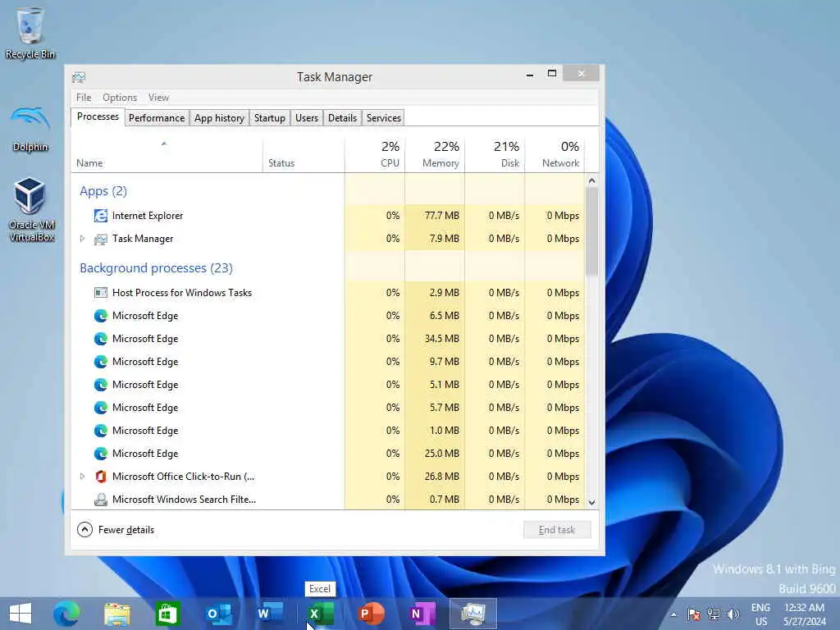Open Recycle Bin desktop icon

pyautogui.click(x=30, y=33)
